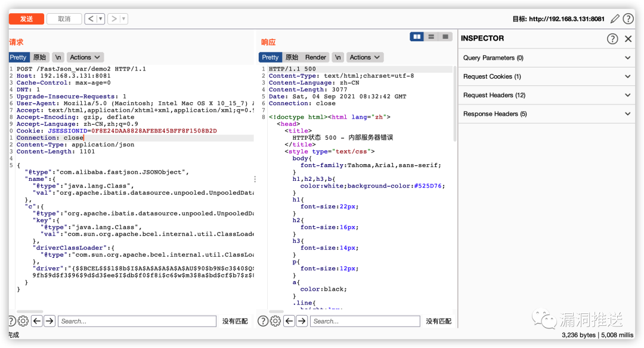Choose top-bottom stacked layout icon
Image resolution: width=644 pixels, height=348 pixels.
tap(431, 36)
